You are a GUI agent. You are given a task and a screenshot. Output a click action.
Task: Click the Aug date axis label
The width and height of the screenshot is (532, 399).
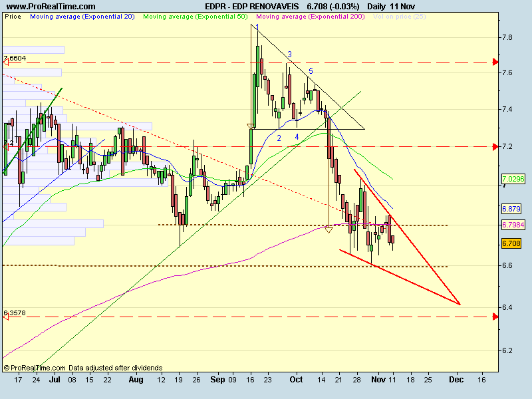[136, 379]
